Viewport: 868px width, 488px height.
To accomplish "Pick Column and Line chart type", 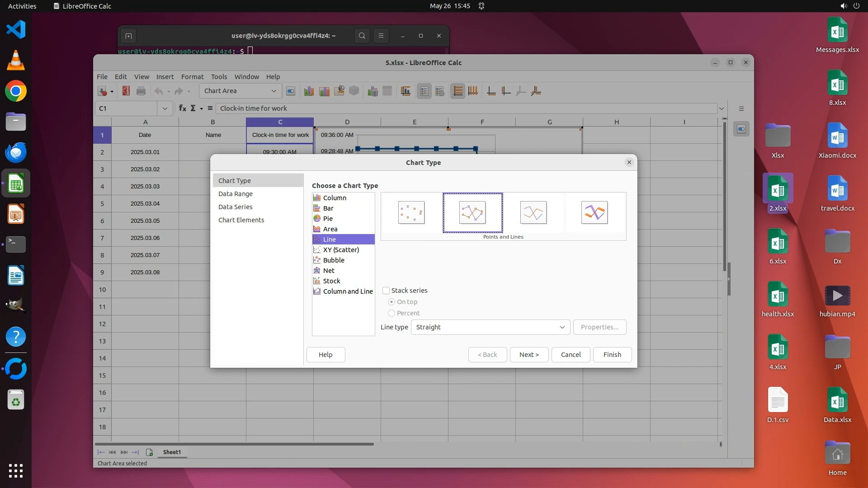I will tap(348, 291).
